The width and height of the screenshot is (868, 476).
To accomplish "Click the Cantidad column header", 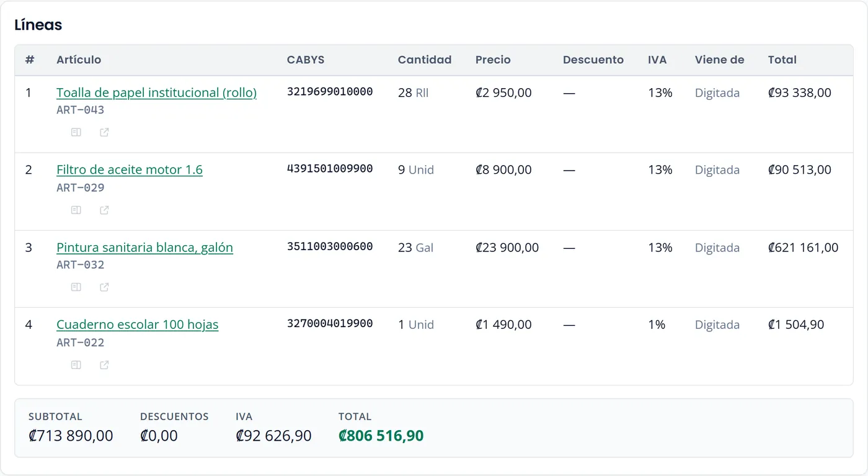I will click(x=425, y=60).
